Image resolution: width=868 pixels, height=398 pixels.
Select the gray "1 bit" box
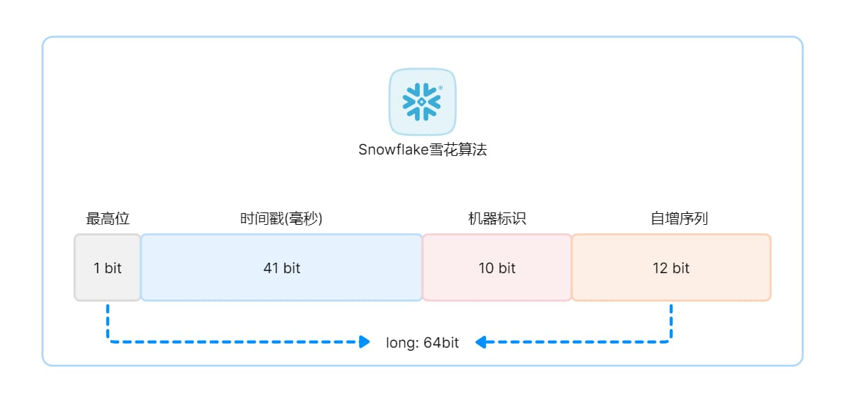[x=108, y=268]
